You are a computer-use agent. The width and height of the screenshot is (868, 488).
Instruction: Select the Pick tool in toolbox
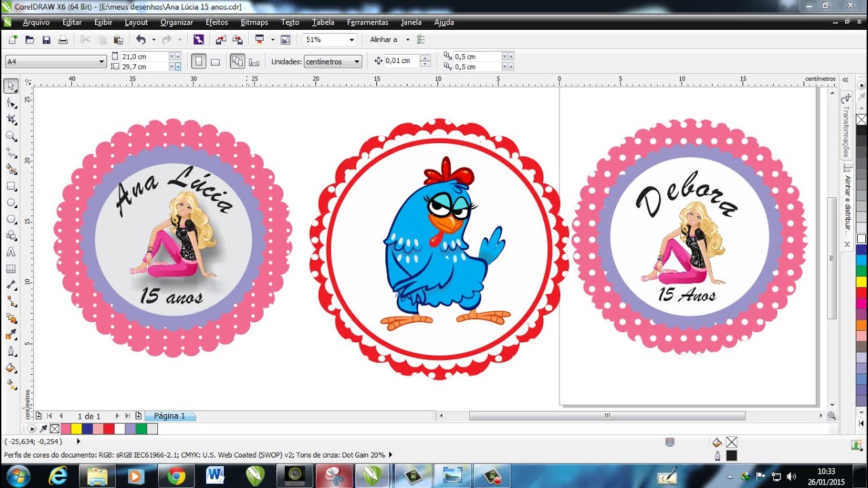pos(11,86)
